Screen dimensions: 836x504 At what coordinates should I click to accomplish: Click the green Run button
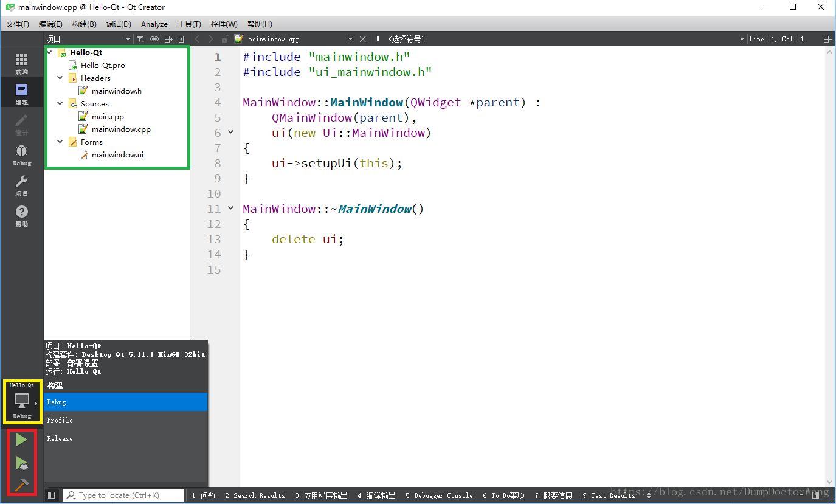22,440
